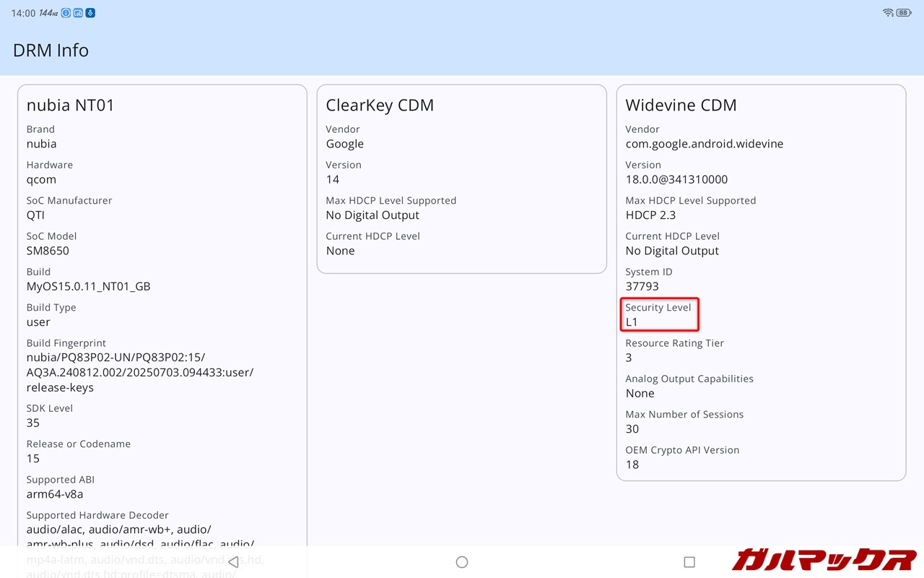The image size is (924, 578).
Task: Tap the Build Type value user
Action: tap(38, 322)
